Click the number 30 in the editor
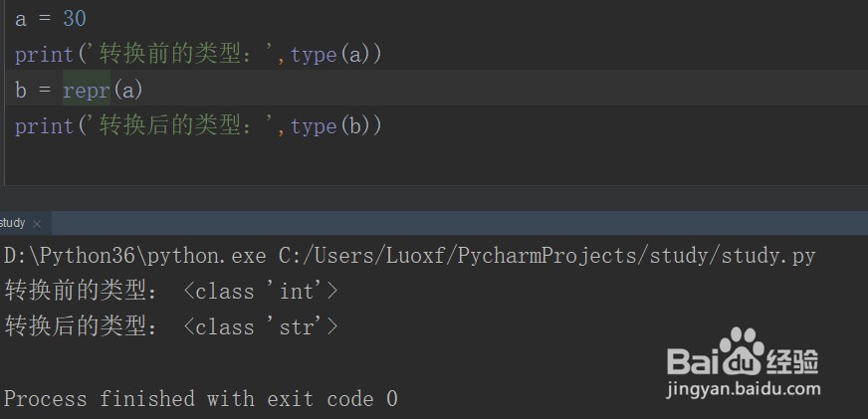This screenshot has height=419, width=868. click(75, 19)
